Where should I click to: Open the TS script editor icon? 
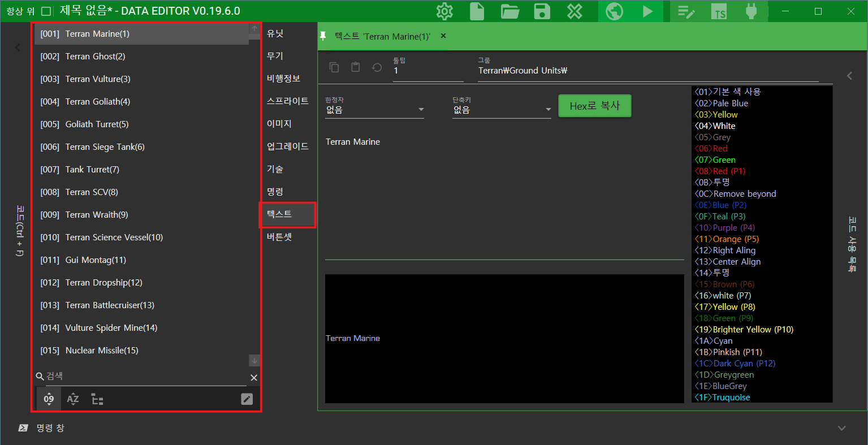[x=719, y=11]
